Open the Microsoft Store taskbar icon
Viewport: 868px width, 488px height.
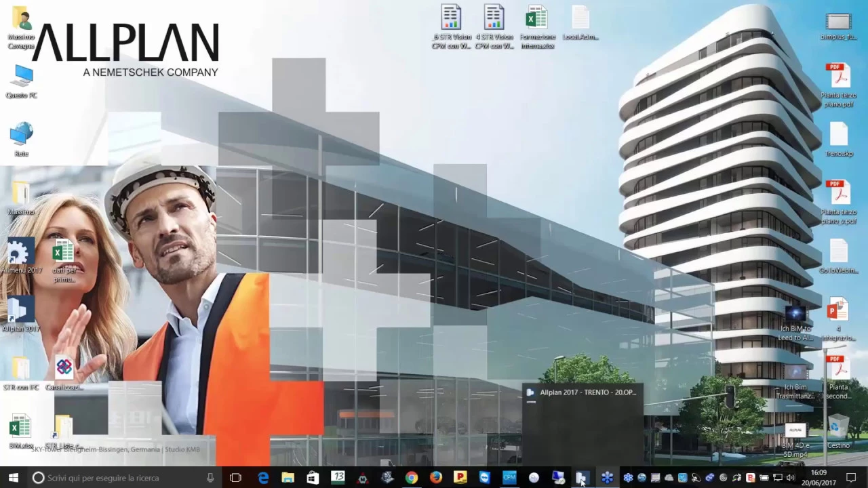[313, 478]
